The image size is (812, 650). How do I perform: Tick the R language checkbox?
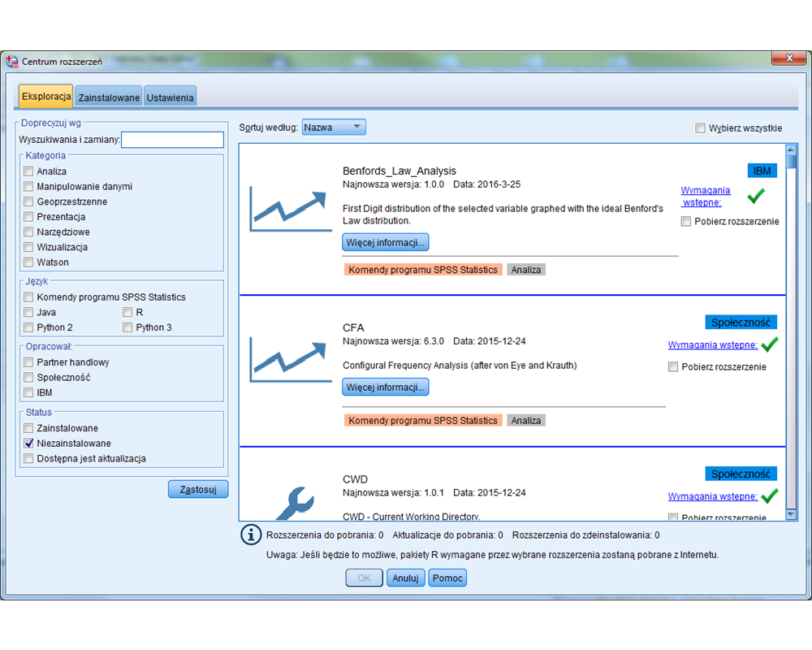127,312
